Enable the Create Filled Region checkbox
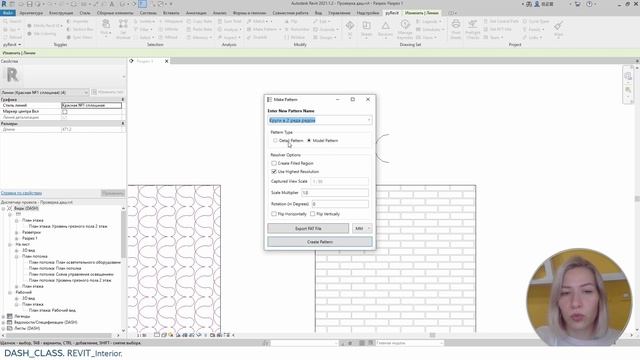This screenshot has height=360, width=640. click(274, 163)
